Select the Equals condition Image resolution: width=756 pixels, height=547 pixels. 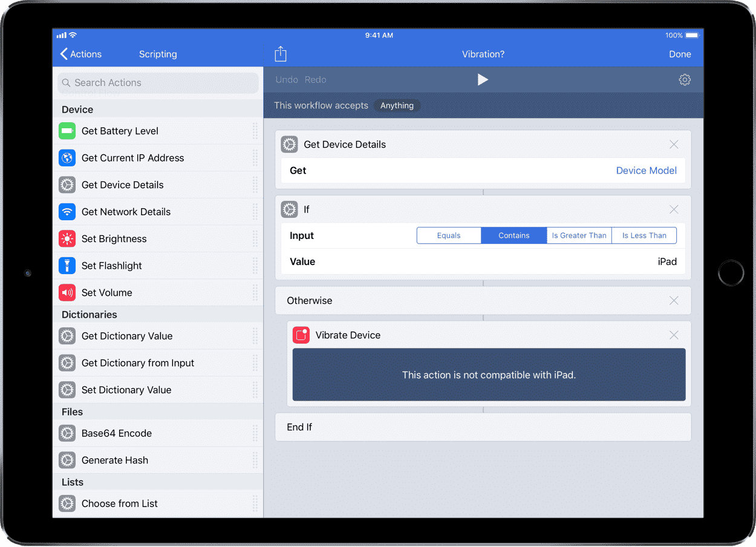click(x=449, y=235)
